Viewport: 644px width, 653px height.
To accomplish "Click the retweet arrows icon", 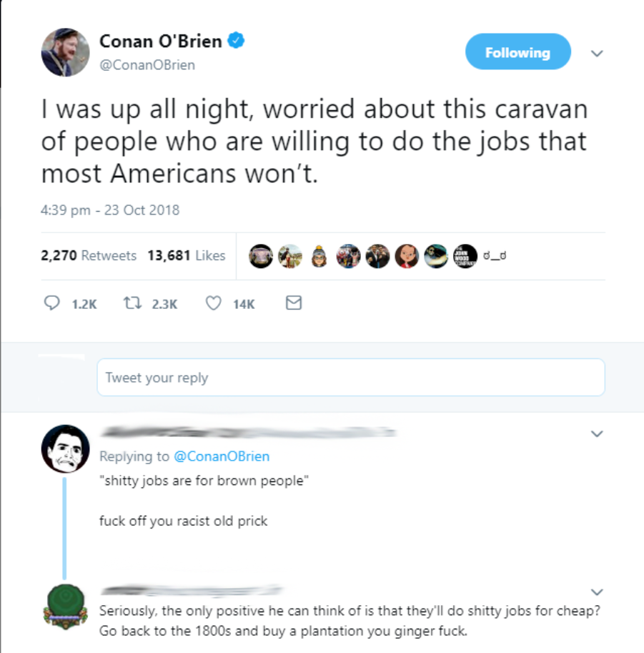I will [x=132, y=303].
